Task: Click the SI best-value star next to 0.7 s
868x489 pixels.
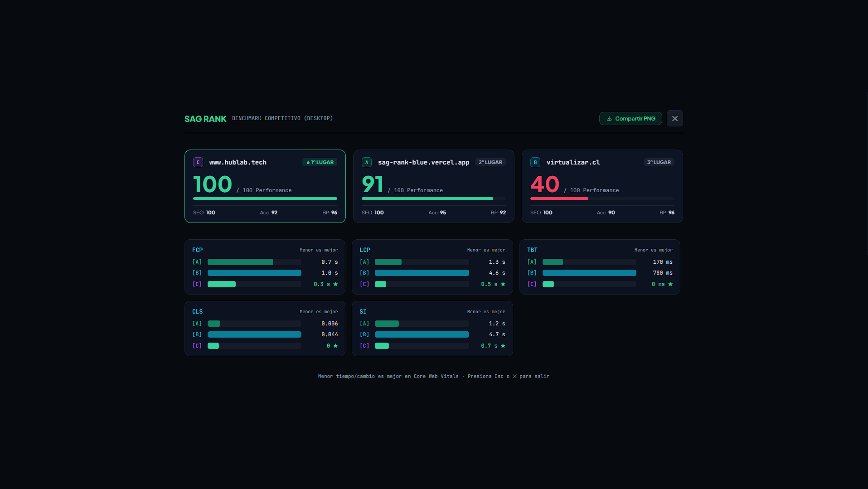Action: point(503,346)
